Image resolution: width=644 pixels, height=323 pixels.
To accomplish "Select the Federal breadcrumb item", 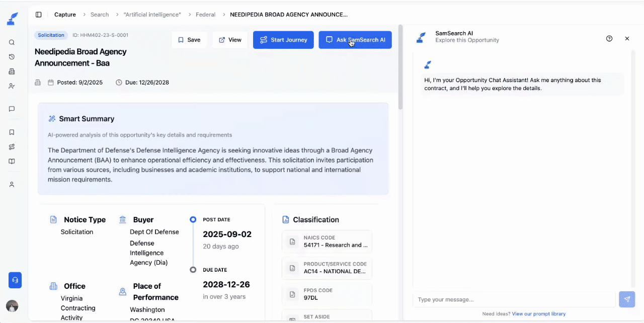I will (206, 14).
